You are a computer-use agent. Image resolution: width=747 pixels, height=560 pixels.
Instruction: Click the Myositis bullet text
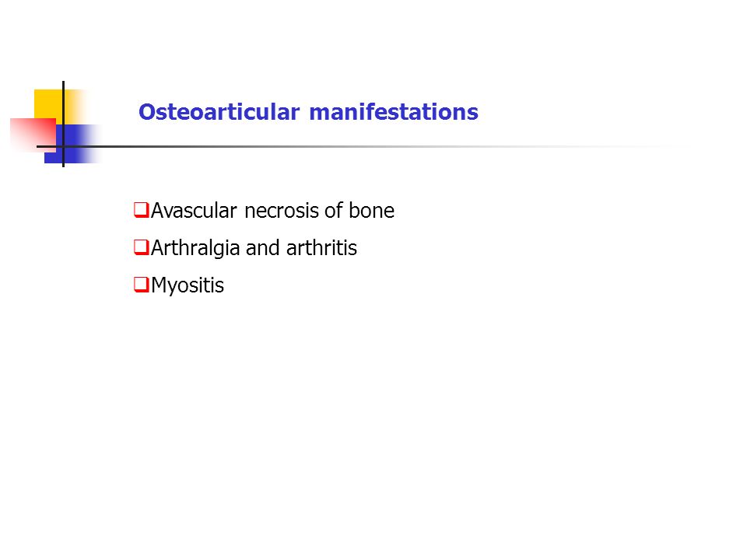pos(188,286)
